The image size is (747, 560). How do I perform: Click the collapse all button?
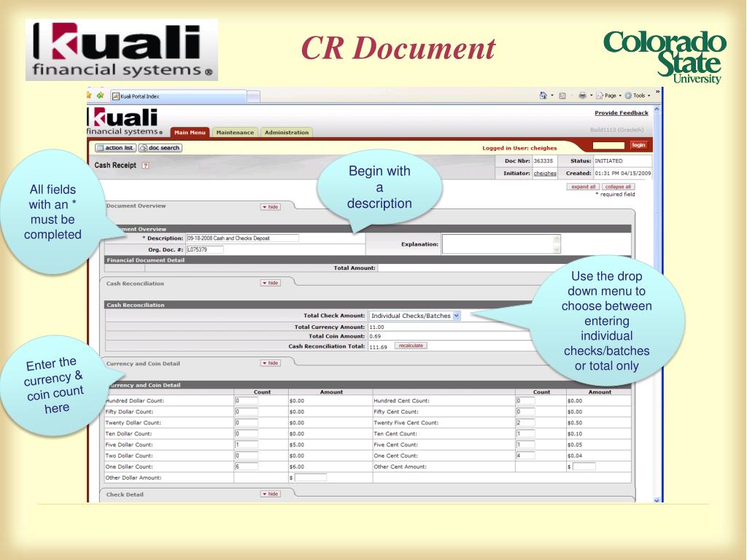[x=618, y=187]
